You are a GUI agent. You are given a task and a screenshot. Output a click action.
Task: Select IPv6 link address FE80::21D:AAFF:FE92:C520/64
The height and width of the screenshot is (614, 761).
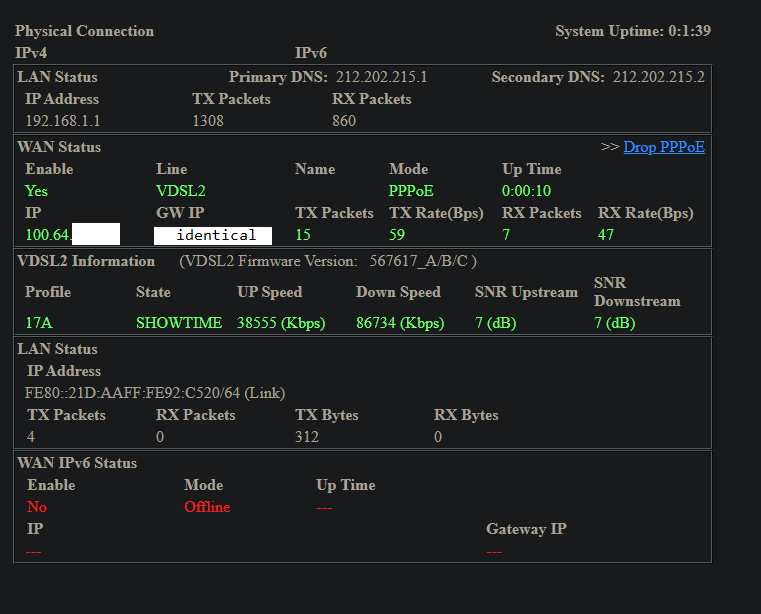pos(132,393)
